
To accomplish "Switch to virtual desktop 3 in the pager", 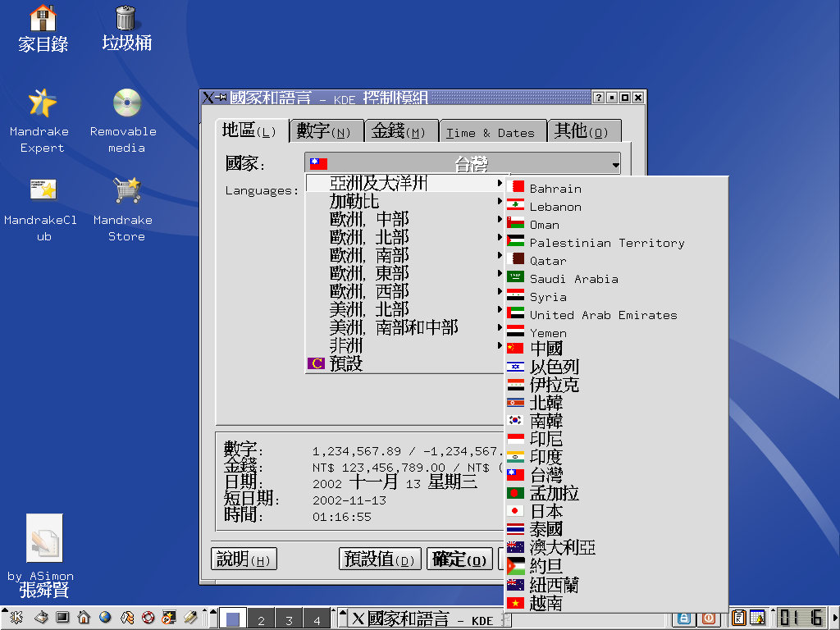I will pos(289,619).
